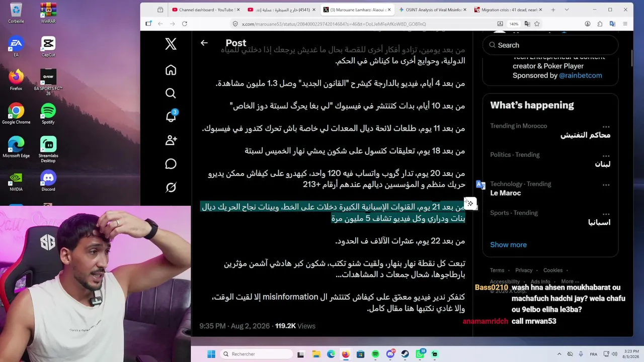
Task: Open more options for محاكم التفتيش trend
Action: 606,126
